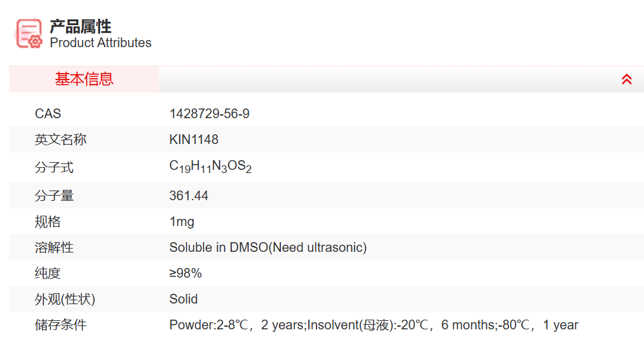
Task: Click the storage conditions description text
Action: 373,325
